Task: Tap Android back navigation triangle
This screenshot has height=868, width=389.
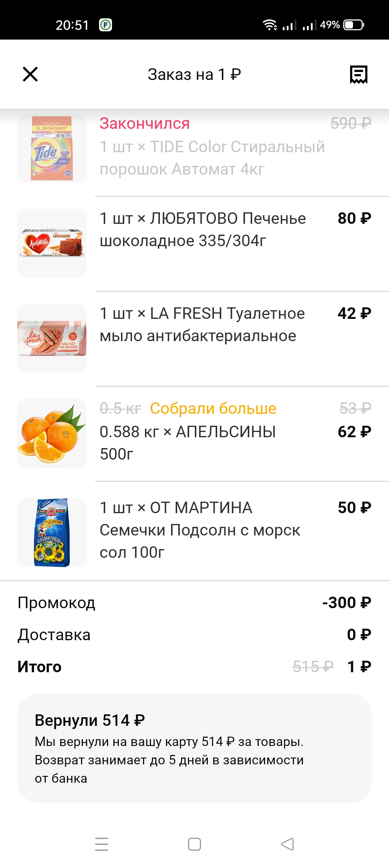Action: coord(287,844)
